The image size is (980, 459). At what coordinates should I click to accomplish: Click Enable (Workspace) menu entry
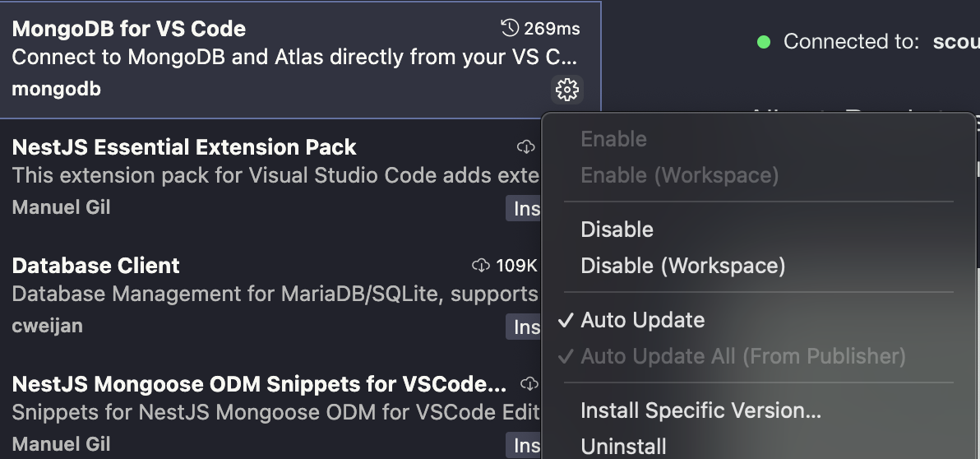679,175
